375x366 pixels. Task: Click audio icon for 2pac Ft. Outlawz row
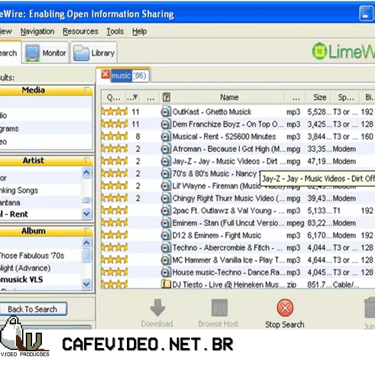(x=166, y=210)
